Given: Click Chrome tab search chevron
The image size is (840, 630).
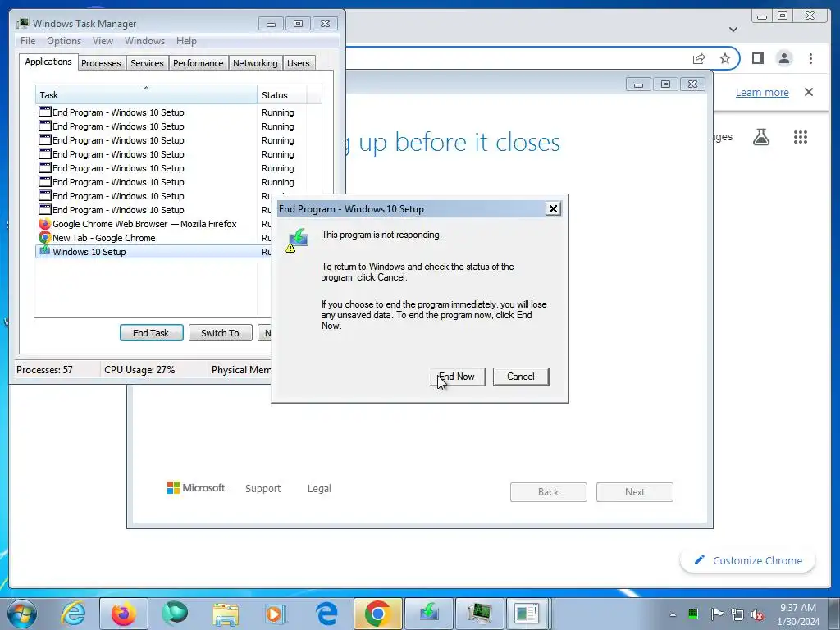Looking at the screenshot, I should coord(733,29).
